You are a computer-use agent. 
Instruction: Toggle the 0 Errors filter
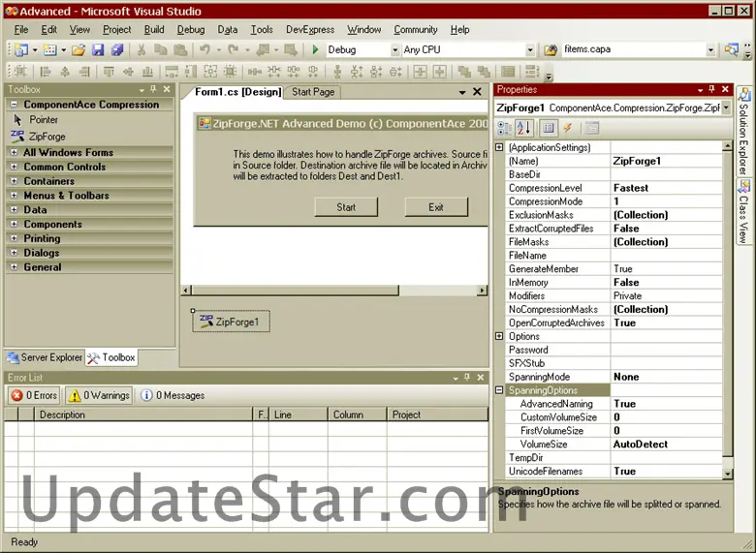click(x=34, y=395)
